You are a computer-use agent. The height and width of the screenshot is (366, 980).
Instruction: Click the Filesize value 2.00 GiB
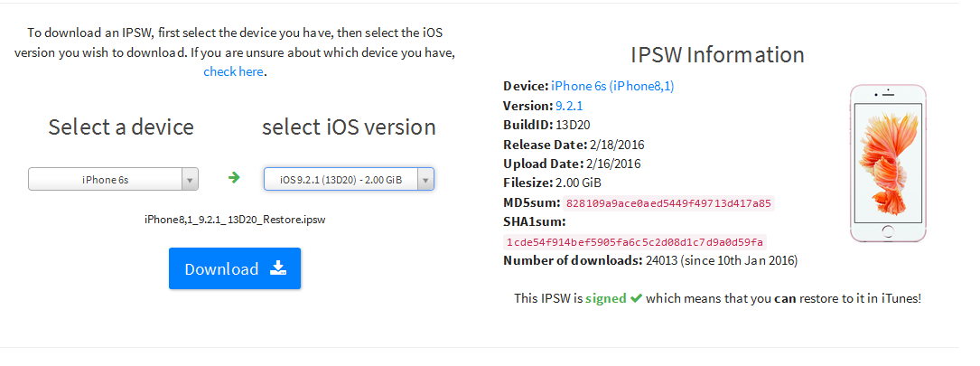click(x=579, y=183)
